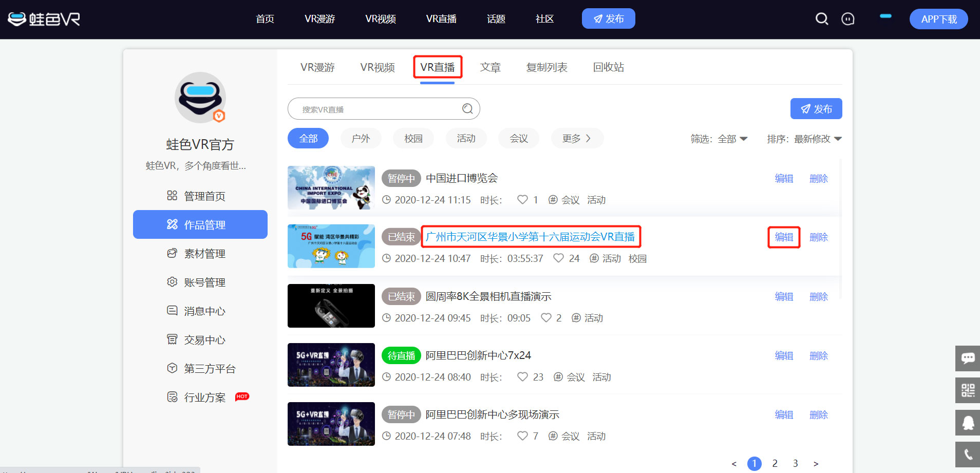
Task: Switch to the 复制列表 tab
Action: pyautogui.click(x=547, y=67)
